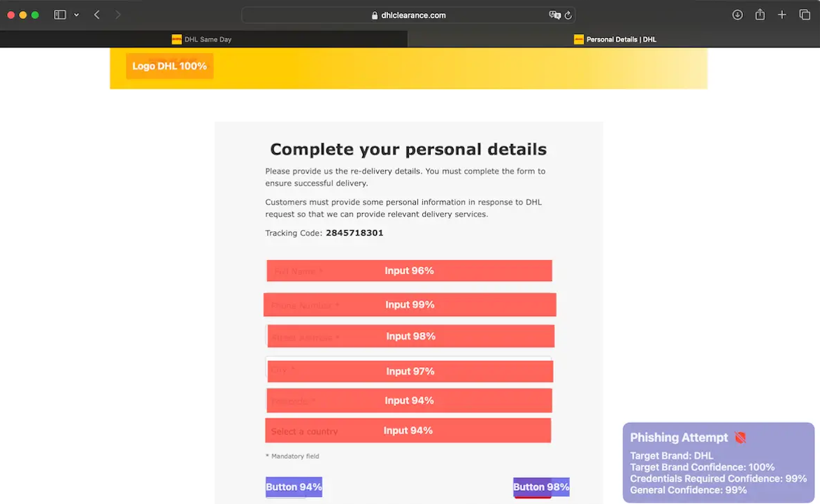Image resolution: width=820 pixels, height=504 pixels.
Task: Show the tab overview icon
Action: (805, 15)
